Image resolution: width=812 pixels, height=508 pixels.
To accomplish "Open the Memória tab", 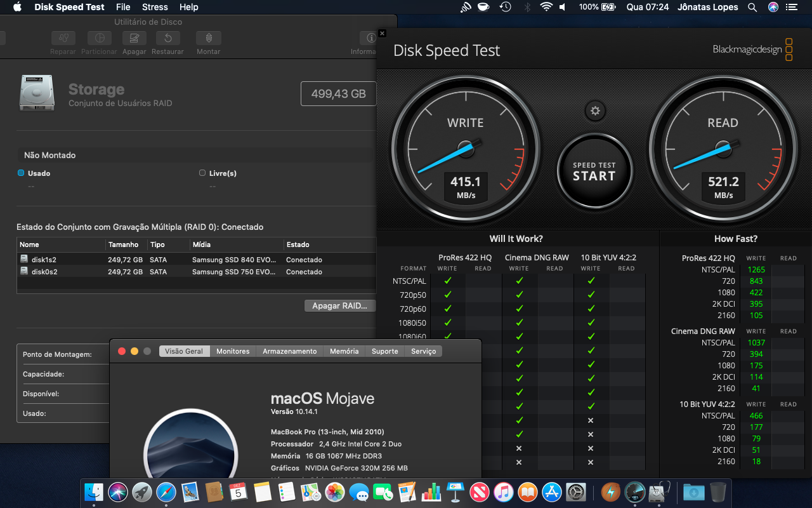I will 344,351.
